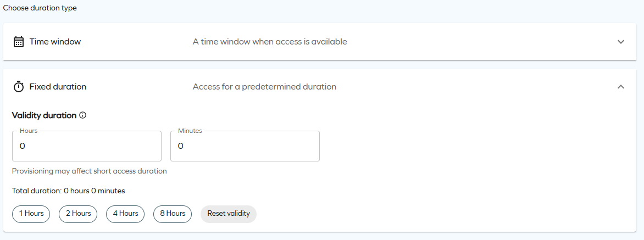Click the Total duration summary text
Screen dimensions: 644x240
tap(69, 191)
